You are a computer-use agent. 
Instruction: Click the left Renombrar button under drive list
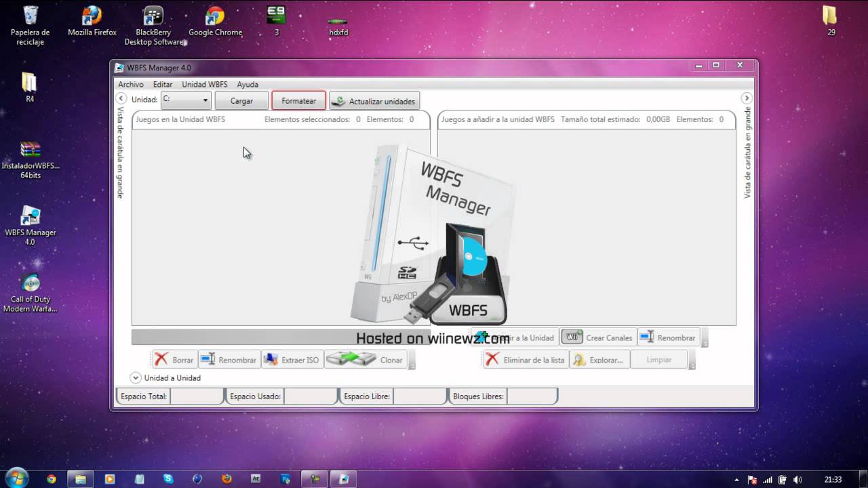click(x=229, y=360)
